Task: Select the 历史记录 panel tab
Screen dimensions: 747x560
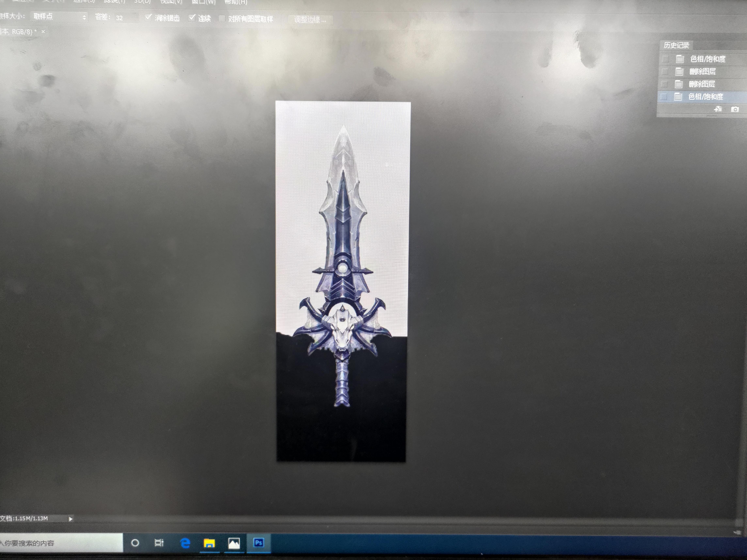Action: [x=676, y=45]
